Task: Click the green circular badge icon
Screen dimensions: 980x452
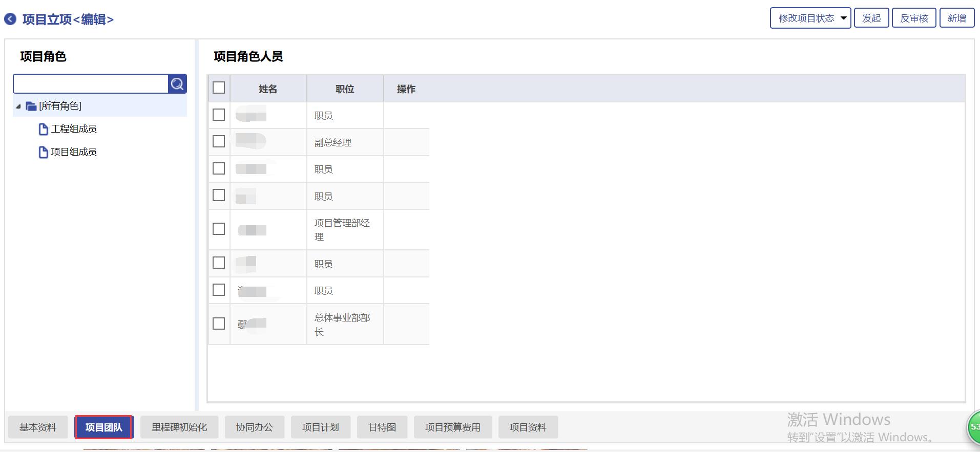Action: pyautogui.click(x=973, y=427)
